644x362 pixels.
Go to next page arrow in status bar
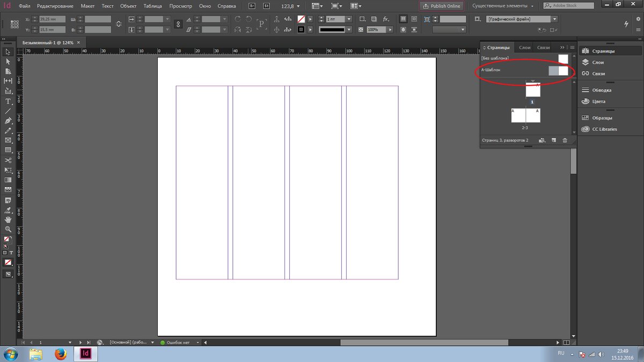click(80, 342)
